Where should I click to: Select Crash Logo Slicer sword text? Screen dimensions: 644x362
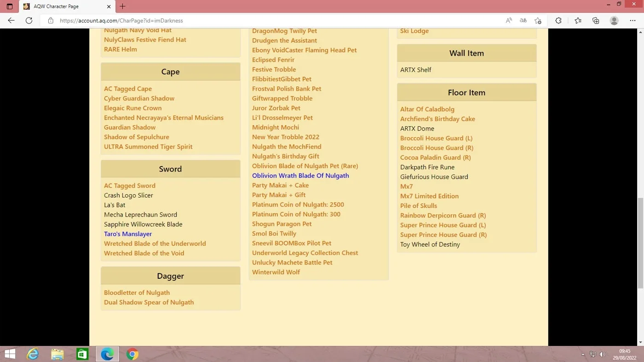(128, 195)
